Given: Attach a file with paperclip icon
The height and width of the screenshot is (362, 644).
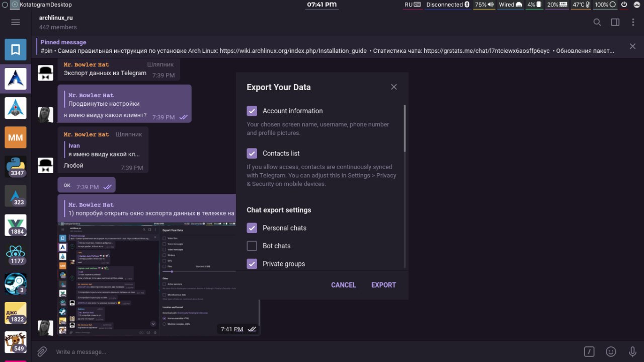Looking at the screenshot, I should click(x=42, y=351).
